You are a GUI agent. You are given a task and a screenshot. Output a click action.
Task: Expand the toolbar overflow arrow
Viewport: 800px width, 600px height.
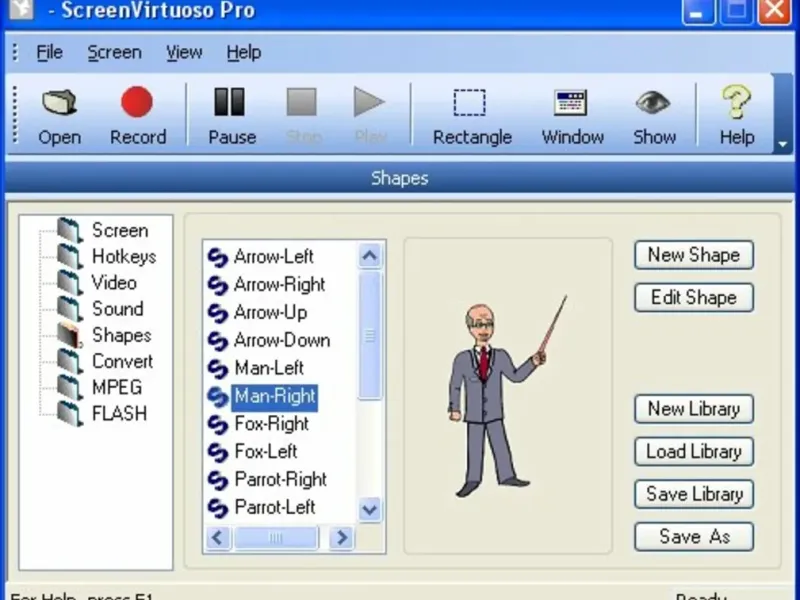pyautogui.click(x=783, y=145)
